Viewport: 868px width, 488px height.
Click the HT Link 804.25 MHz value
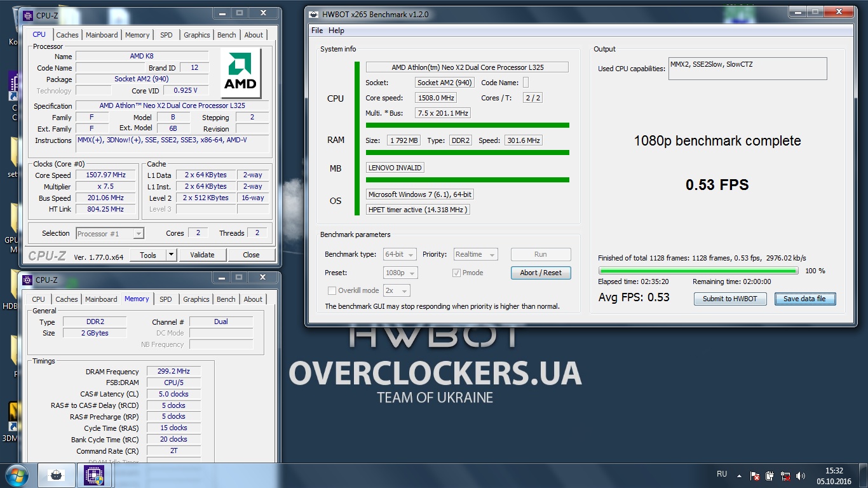[107, 210]
